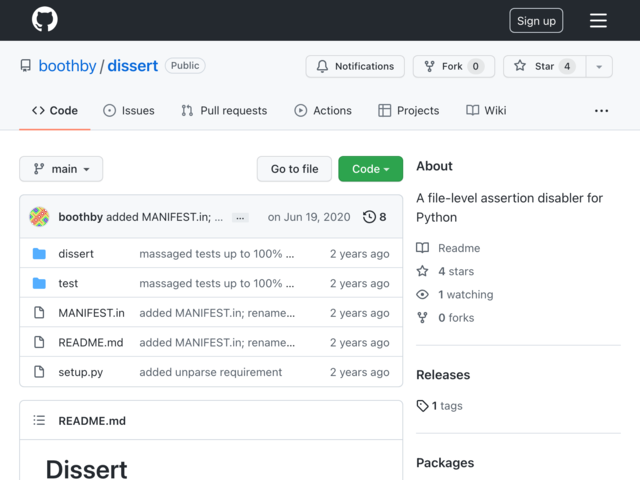This screenshot has height=480, width=640.
Task: Switch to the Code tab
Action: [x=55, y=111]
